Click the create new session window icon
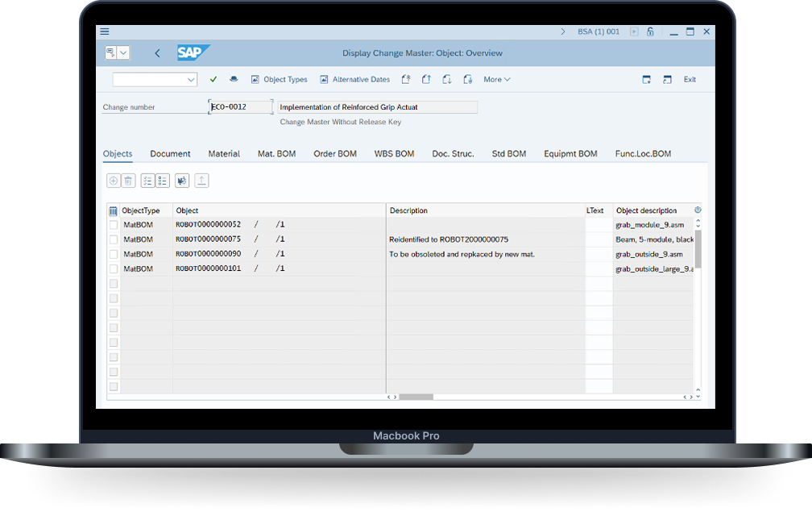 click(x=646, y=79)
